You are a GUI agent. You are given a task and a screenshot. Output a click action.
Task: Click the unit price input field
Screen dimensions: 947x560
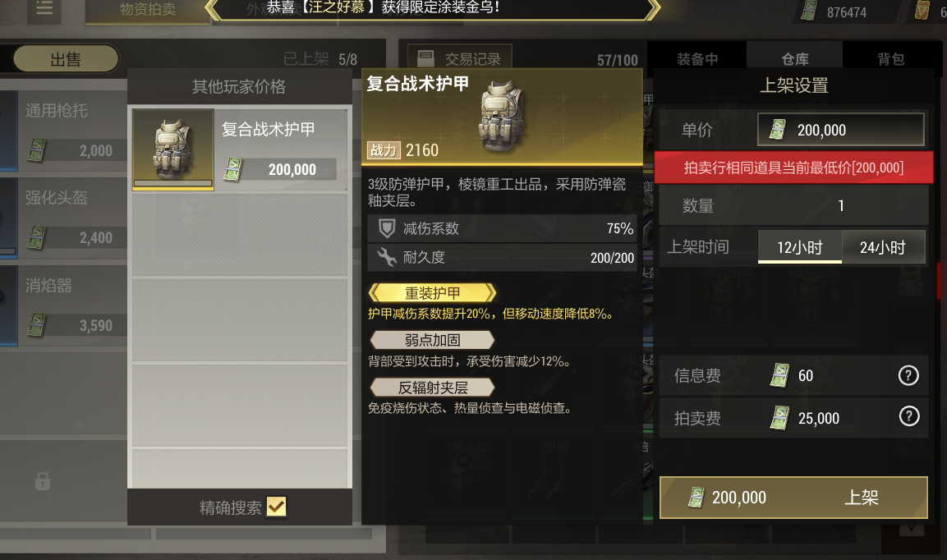point(841,129)
